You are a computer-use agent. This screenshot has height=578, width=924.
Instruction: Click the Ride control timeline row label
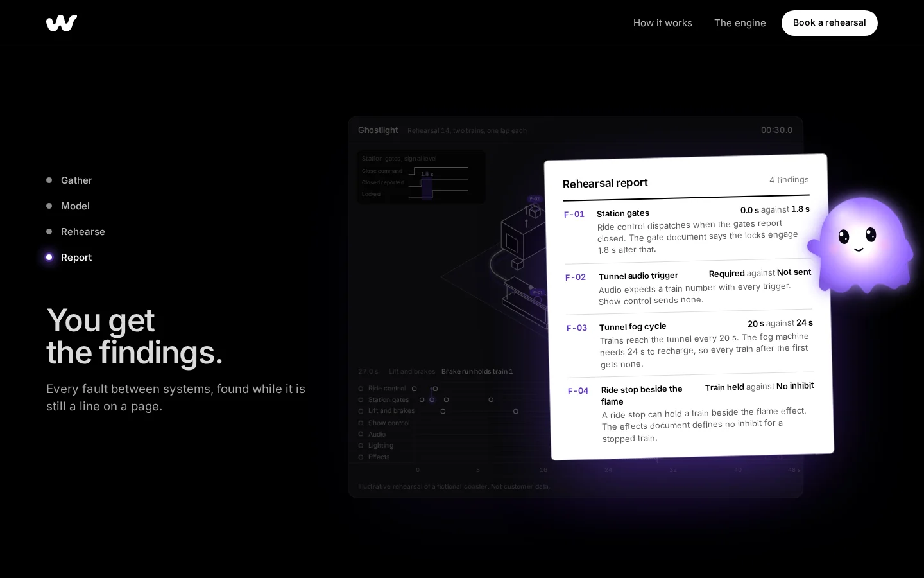(x=387, y=389)
